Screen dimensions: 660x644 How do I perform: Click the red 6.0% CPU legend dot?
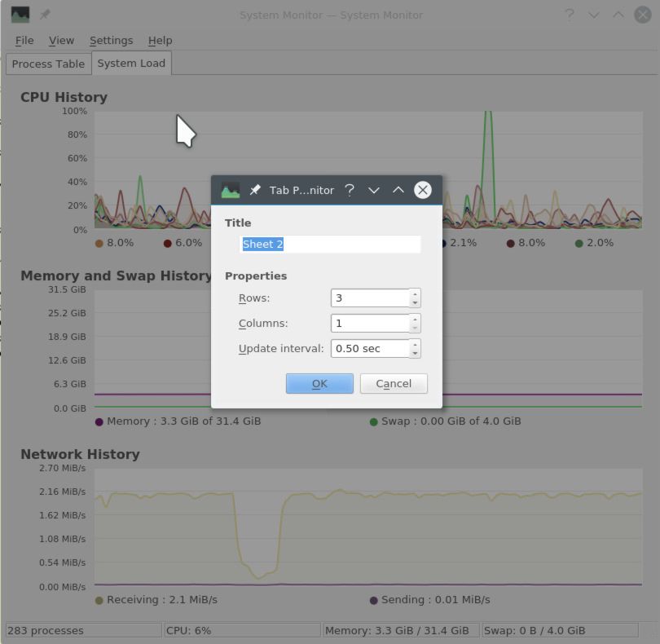click(168, 244)
